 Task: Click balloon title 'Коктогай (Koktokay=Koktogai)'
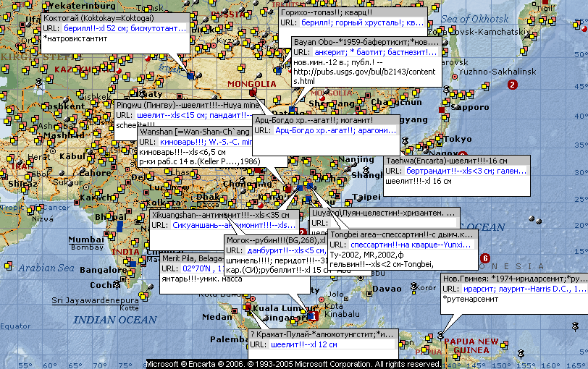click(x=98, y=18)
